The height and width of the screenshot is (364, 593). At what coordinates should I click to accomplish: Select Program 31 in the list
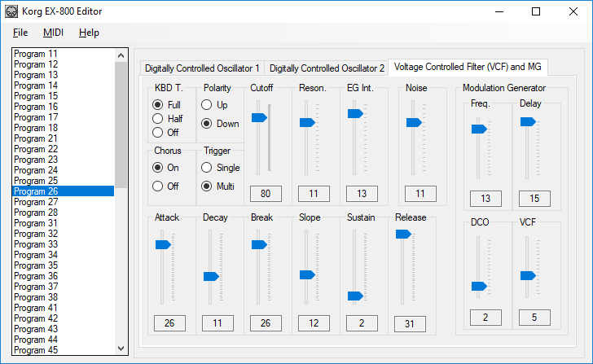pyautogui.click(x=64, y=223)
